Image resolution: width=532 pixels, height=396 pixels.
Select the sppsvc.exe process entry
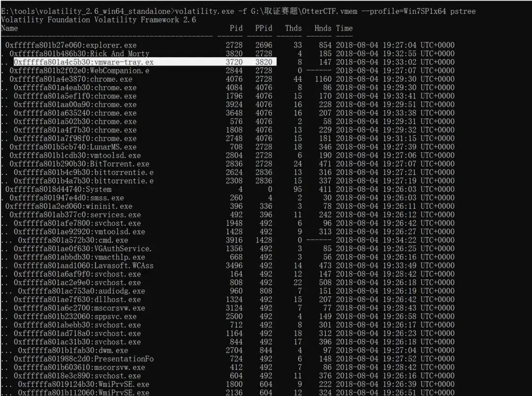click(x=75, y=317)
